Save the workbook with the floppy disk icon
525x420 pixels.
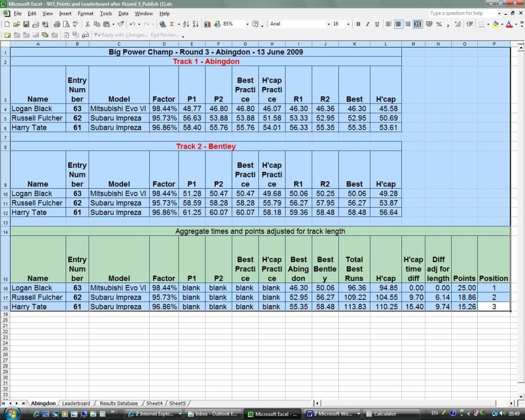[x=26, y=24]
